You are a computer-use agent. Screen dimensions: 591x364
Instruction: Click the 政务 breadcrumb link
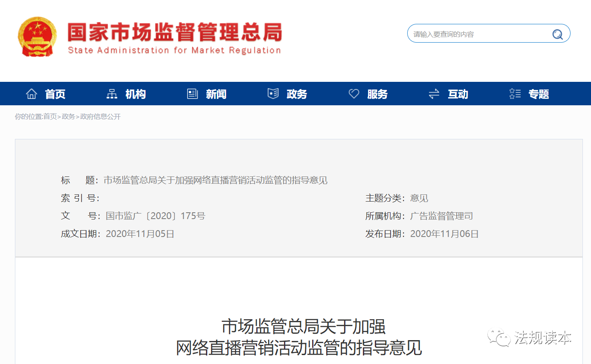(68, 117)
